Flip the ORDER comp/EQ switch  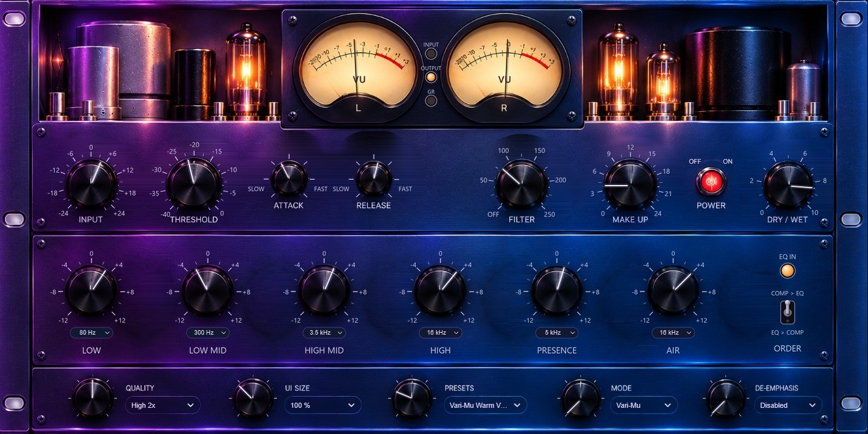pyautogui.click(x=788, y=312)
